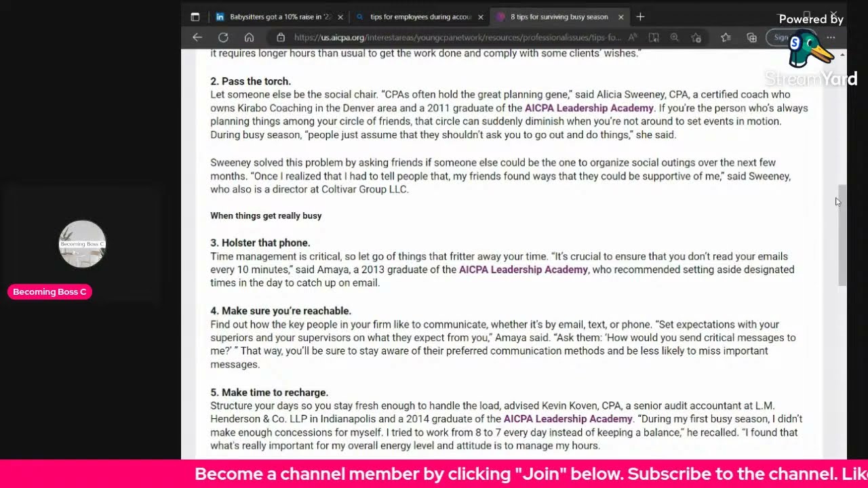This screenshot has width=868, height=488.
Task: Click the heading '2. Pass the torch.'
Action: [x=251, y=81]
